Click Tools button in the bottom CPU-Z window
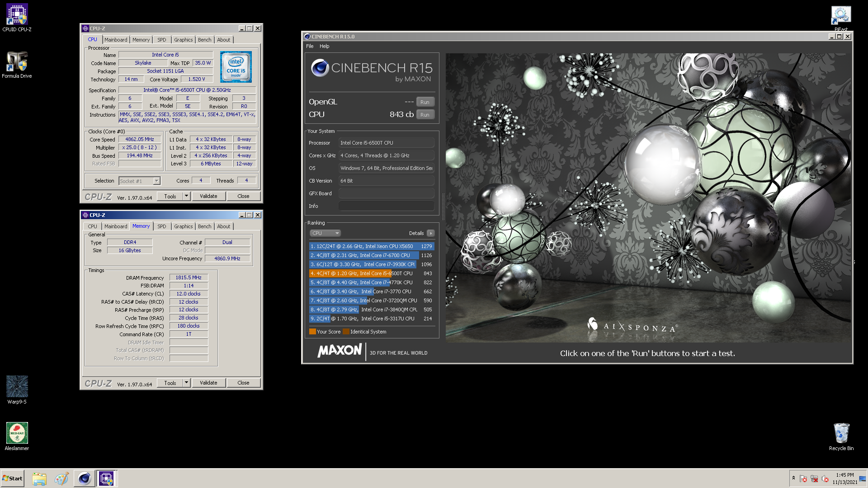This screenshot has width=868, height=488. pyautogui.click(x=170, y=383)
